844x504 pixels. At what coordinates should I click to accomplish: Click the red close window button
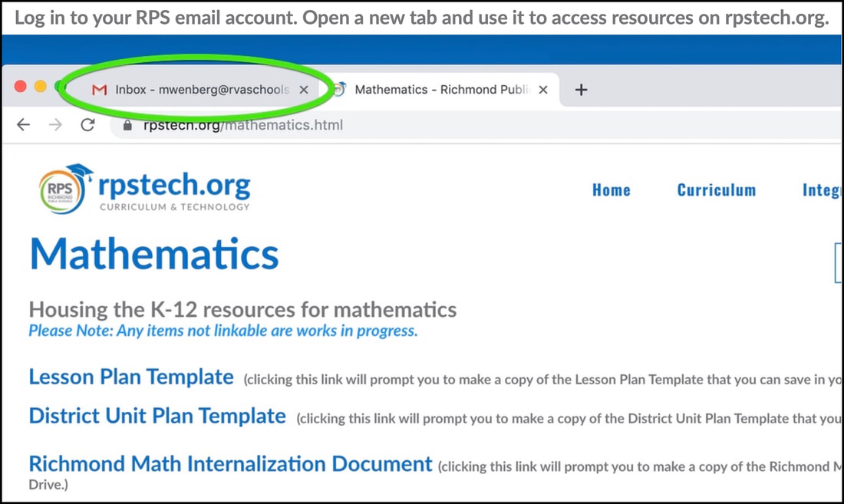coord(21,86)
